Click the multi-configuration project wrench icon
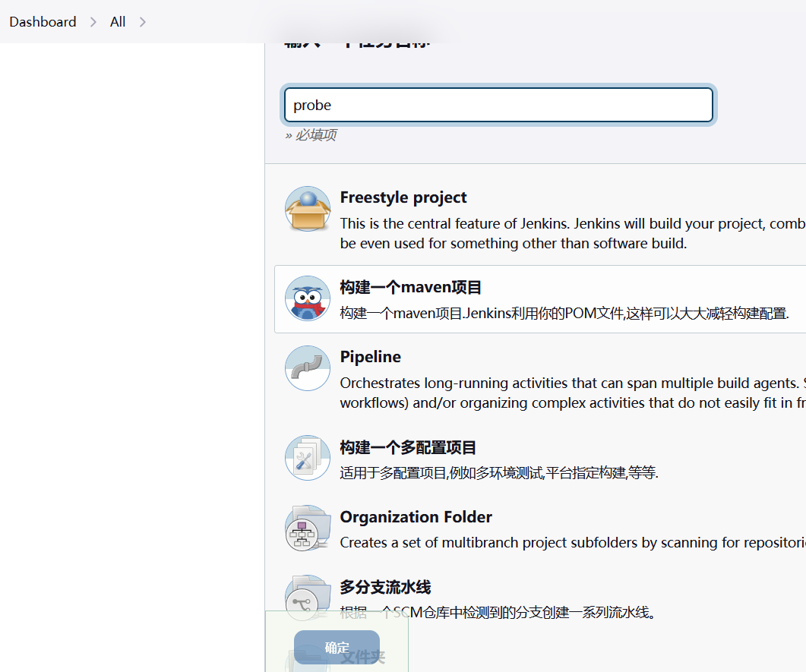This screenshot has width=806, height=672. click(x=308, y=458)
